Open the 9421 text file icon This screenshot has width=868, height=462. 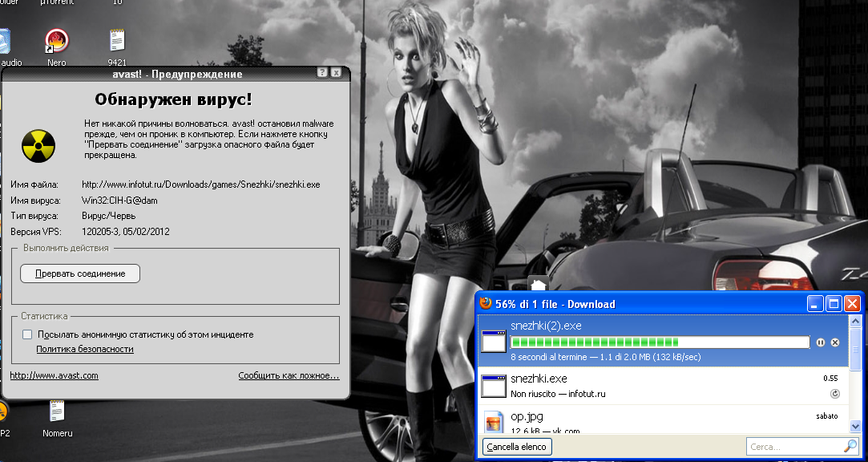click(117, 42)
